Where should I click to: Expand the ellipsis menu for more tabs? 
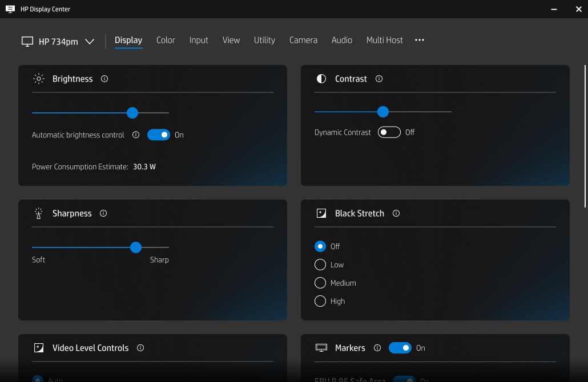(x=420, y=40)
